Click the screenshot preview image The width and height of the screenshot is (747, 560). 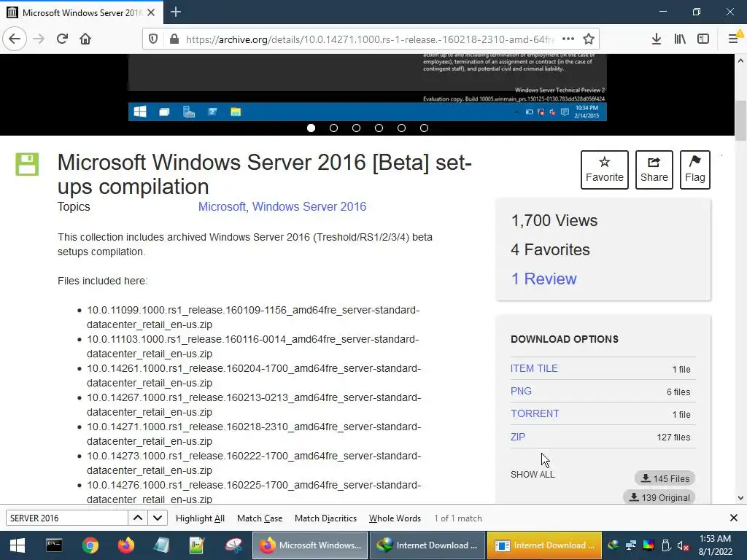[368, 87]
